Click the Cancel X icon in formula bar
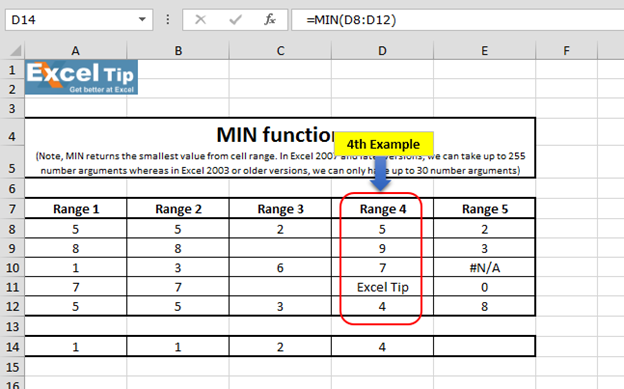The height and width of the screenshot is (389, 624). tap(201, 20)
